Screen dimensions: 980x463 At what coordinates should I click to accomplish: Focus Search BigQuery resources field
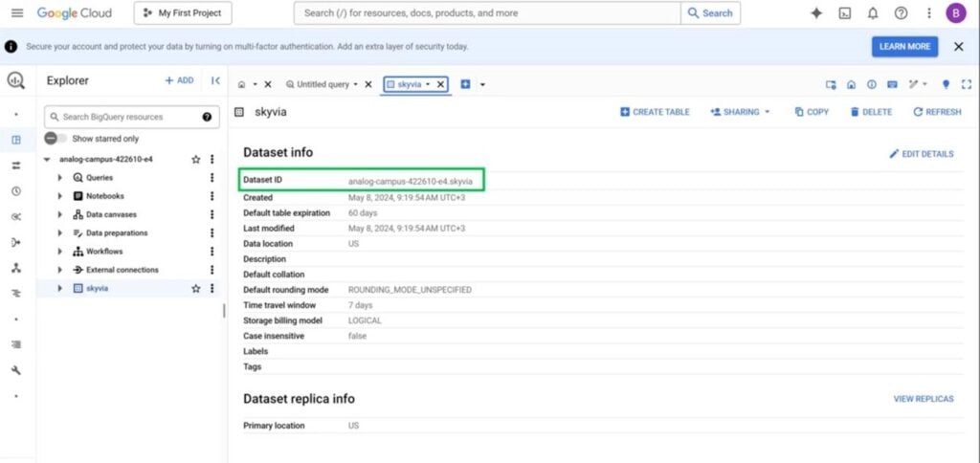coord(132,117)
